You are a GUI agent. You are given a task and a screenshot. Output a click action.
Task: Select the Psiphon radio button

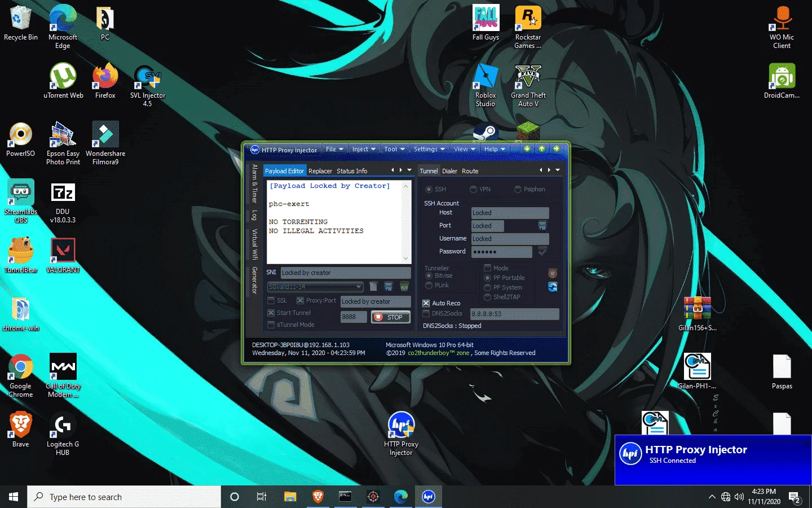pos(518,189)
